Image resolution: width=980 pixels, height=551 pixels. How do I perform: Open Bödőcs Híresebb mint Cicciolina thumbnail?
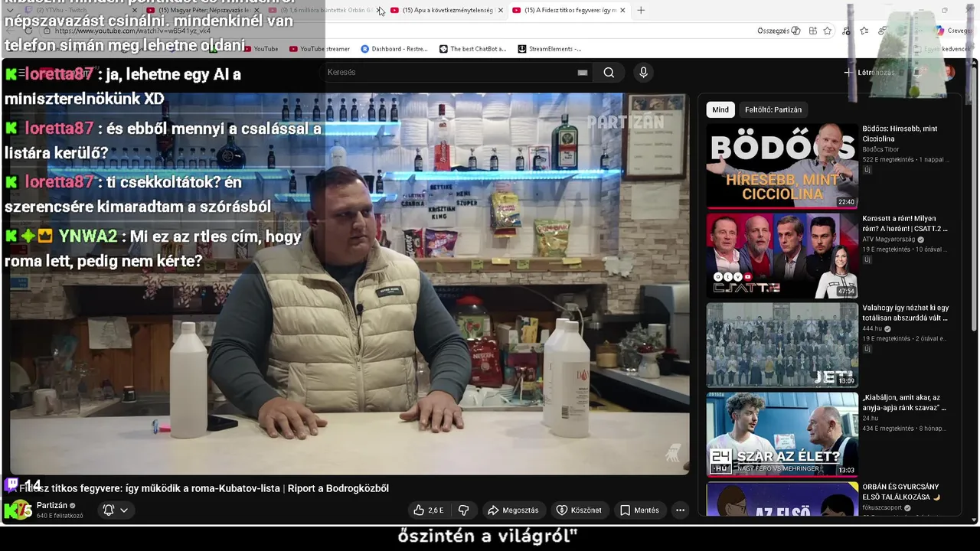pyautogui.click(x=782, y=165)
